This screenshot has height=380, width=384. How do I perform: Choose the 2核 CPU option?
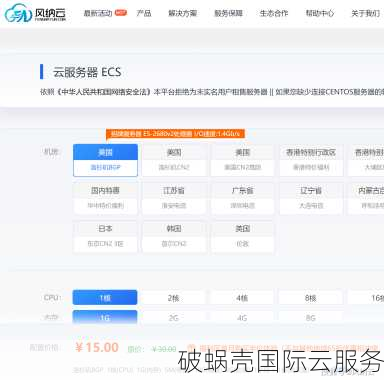[x=174, y=297]
